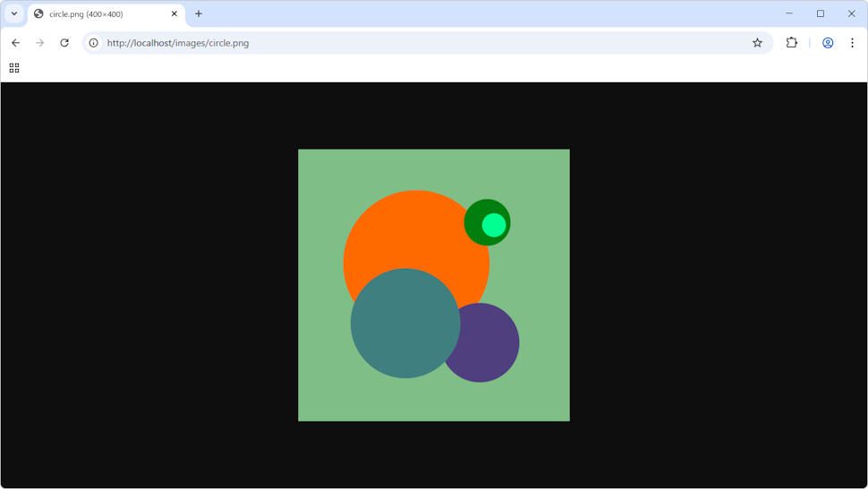Open the Chrome profile avatar
This screenshot has height=489, width=868.
[x=828, y=43]
